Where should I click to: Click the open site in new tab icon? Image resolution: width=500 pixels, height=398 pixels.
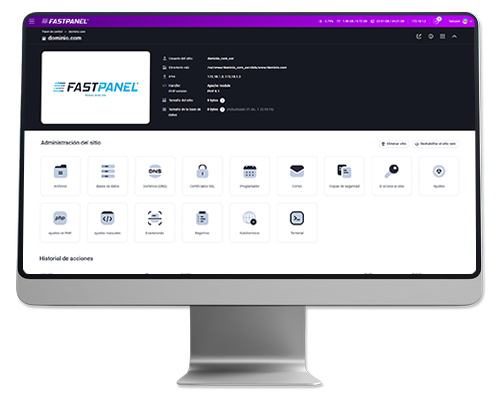click(x=419, y=36)
